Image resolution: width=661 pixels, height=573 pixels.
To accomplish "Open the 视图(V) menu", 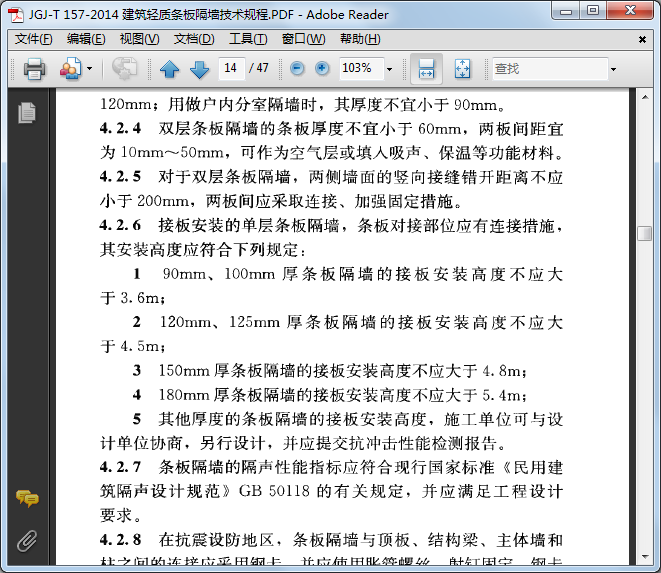I will [x=140, y=39].
